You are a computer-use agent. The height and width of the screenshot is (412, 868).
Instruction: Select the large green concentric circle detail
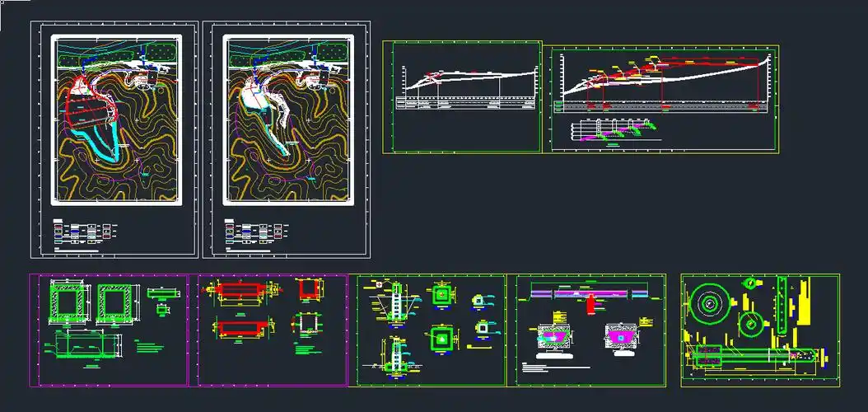[x=708, y=305]
